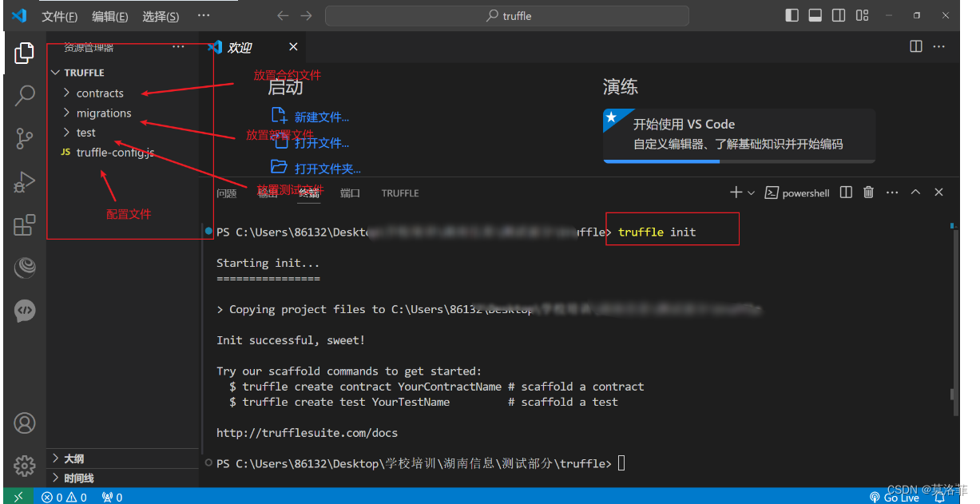Click the 新建文件... link

tap(322, 117)
